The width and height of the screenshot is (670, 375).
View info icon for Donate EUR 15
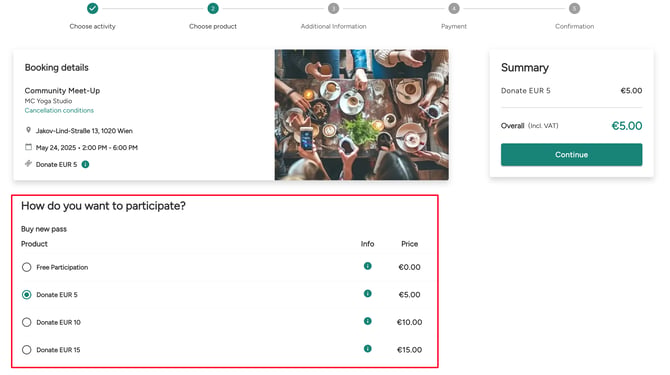[367, 349]
